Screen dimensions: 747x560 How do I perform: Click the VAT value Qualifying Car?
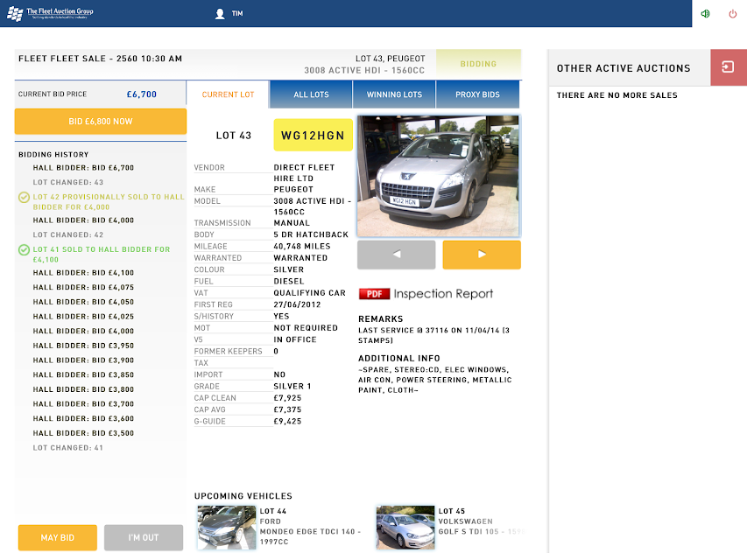[310, 293]
